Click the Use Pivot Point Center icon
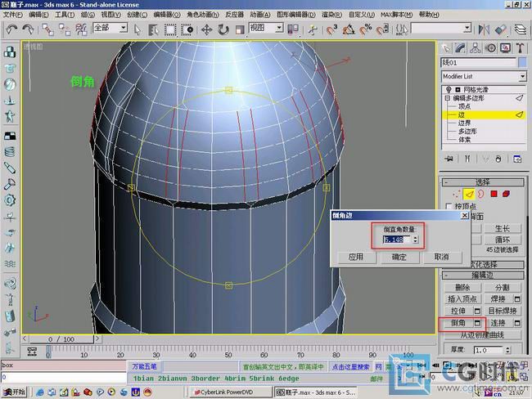The height and width of the screenshot is (399, 532). pos(292,29)
